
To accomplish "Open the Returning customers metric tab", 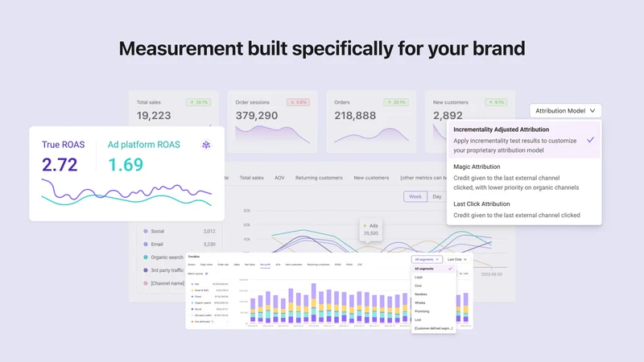I will pyautogui.click(x=319, y=178).
